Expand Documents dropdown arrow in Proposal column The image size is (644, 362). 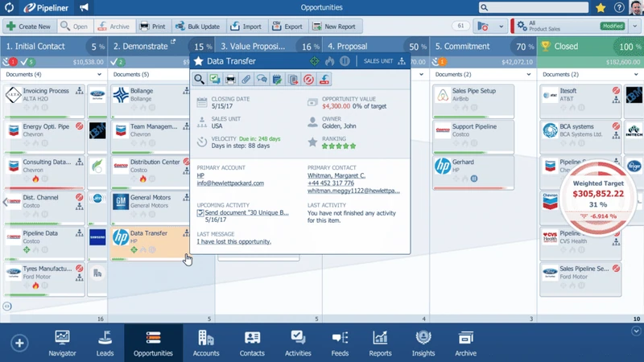point(421,74)
